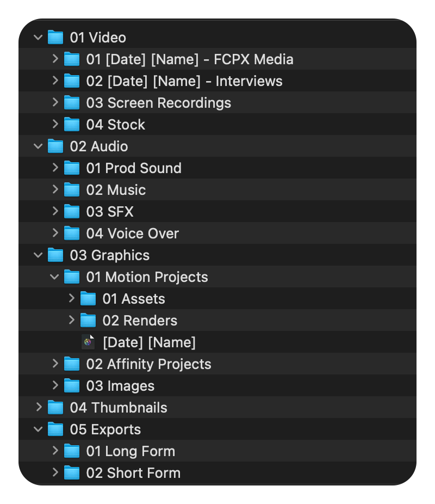The width and height of the screenshot is (435, 504).
Task: Click the 02 Renders folder icon
Action: [x=88, y=321]
